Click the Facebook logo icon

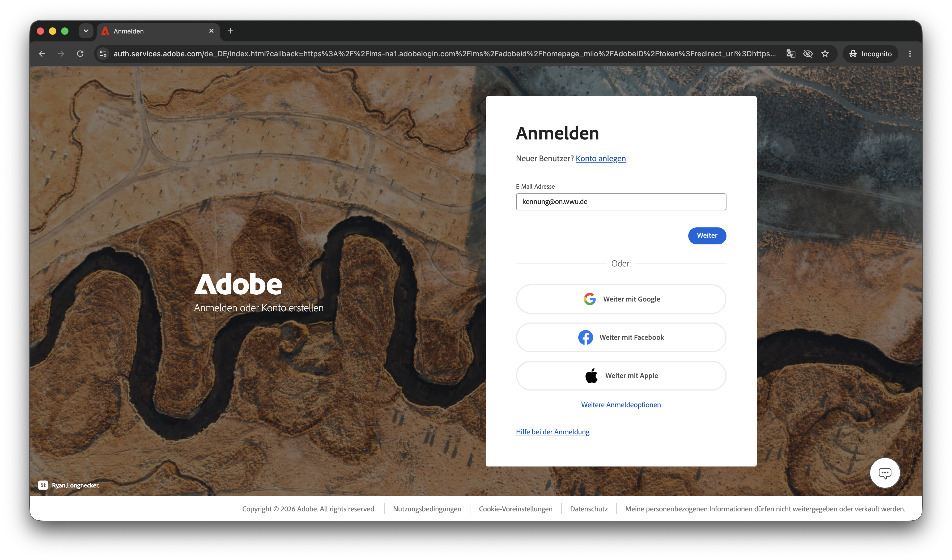tap(585, 337)
